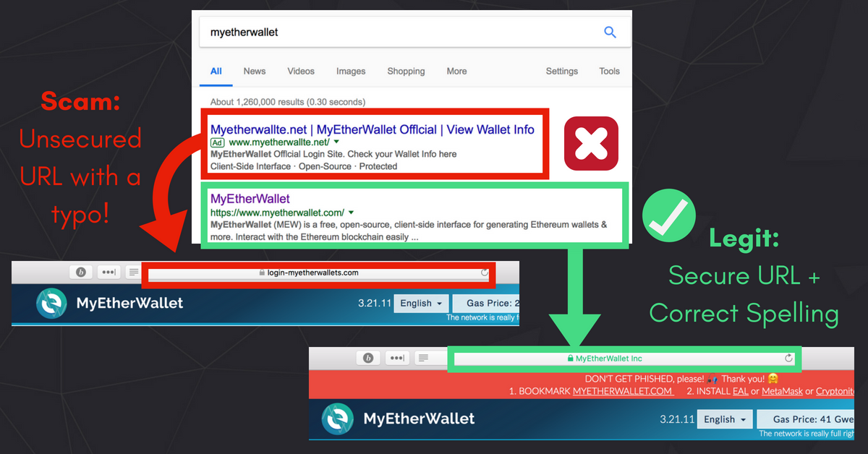Open the more (•••|) button in the scam browser
This screenshot has height=454, width=868.
[109, 273]
